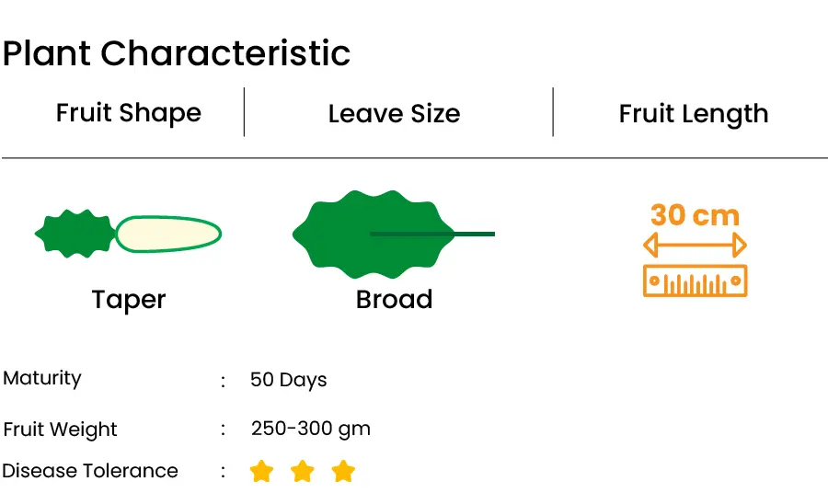This screenshot has width=828, height=504.
Task: Click the Taper label text
Action: 129,301
